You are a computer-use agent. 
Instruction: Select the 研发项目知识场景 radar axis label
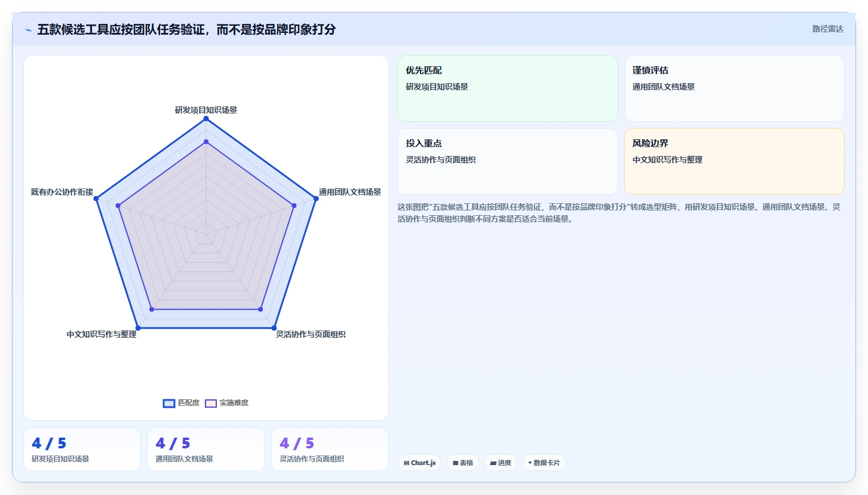coord(206,110)
